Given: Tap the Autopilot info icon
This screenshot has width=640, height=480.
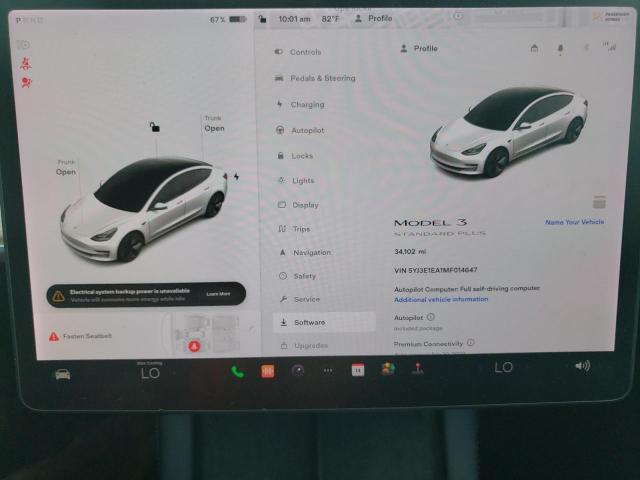Looking at the screenshot, I should [431, 317].
